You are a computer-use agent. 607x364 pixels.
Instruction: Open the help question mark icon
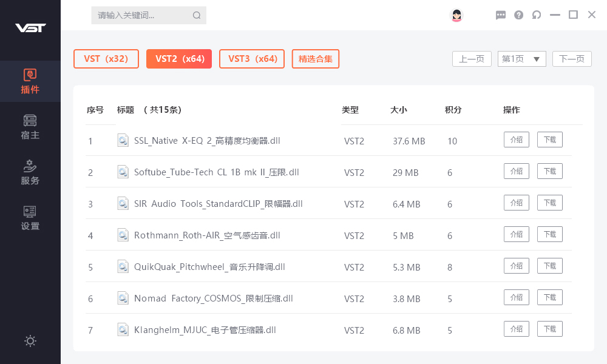point(519,15)
